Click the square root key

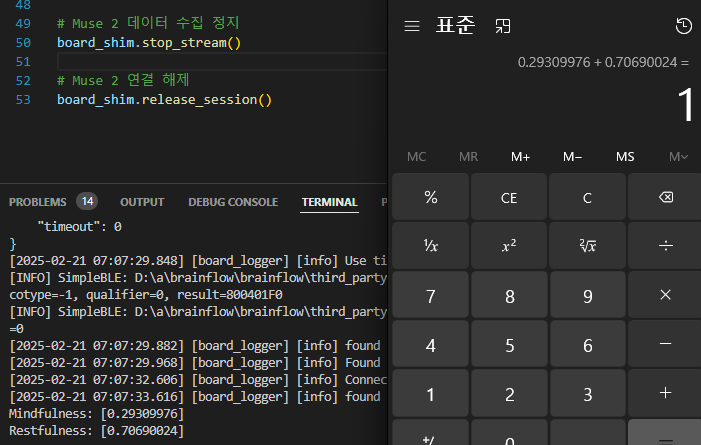[x=587, y=246]
